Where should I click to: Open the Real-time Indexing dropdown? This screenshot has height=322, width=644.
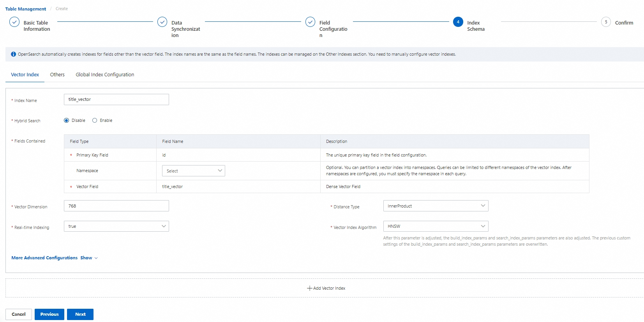tap(116, 226)
